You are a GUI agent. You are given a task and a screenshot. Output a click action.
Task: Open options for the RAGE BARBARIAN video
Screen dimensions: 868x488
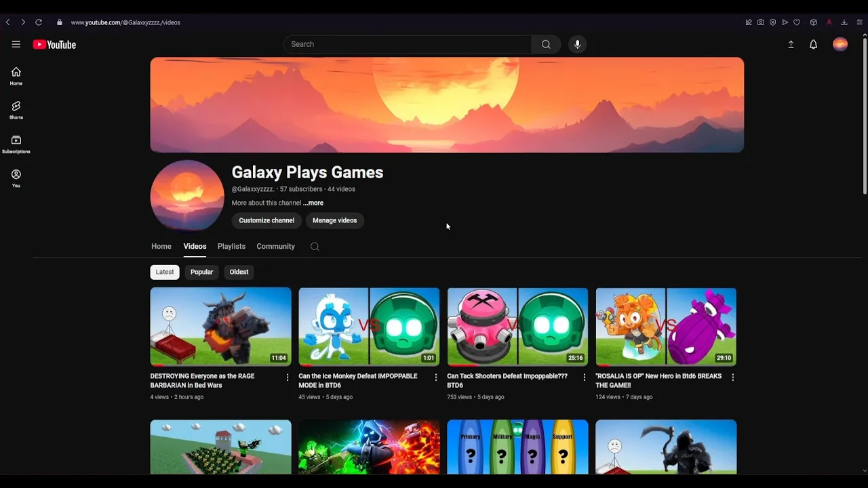pyautogui.click(x=288, y=378)
